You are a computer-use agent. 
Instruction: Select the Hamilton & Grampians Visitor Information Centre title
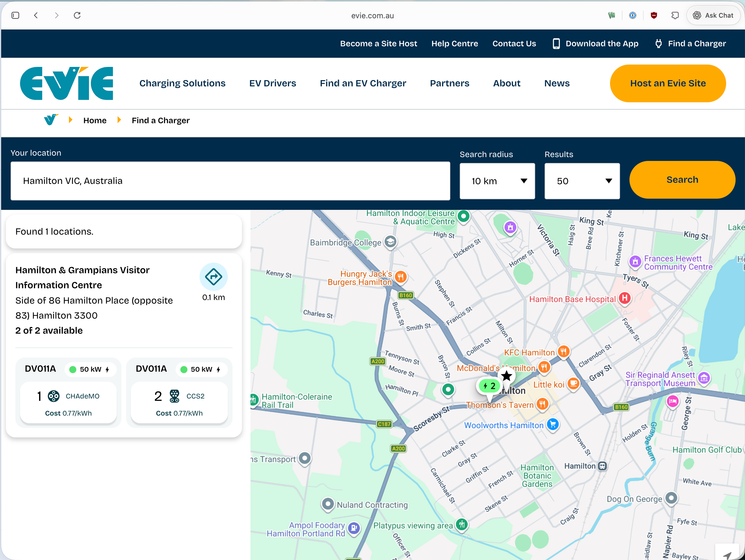[83, 278]
